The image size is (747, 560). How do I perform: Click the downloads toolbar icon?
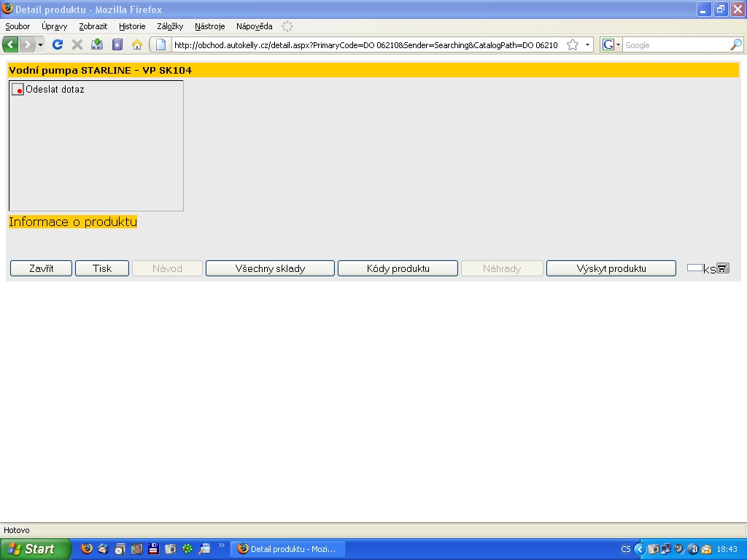click(97, 44)
